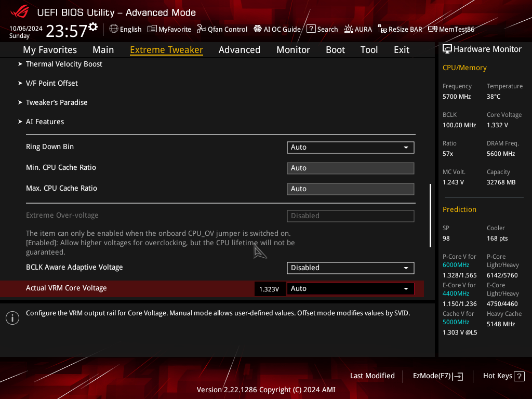Click CPU/Memory section heading

point(464,68)
